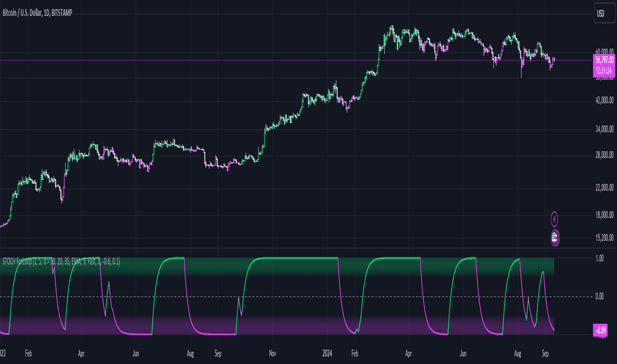Click the 12:21:24 countdown timer label
Image resolution: width=617 pixels, height=364 pixels.
(604, 71)
